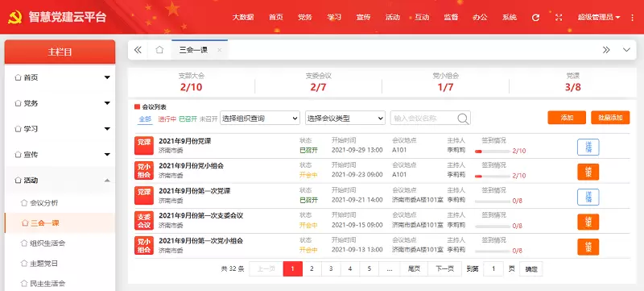Screen dimensions: 644x291
Task: Open the 选择组织查询 dropdown
Action: coord(260,118)
